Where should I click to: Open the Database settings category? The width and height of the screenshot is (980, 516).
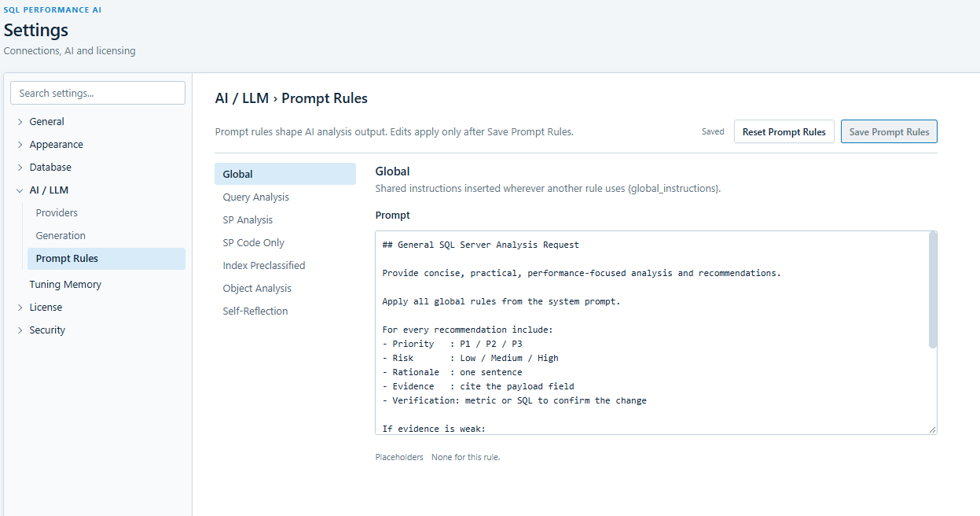click(50, 168)
